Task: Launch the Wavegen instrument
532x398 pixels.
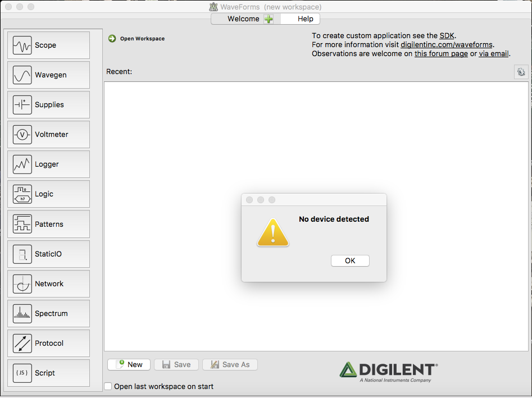Action: [x=48, y=75]
